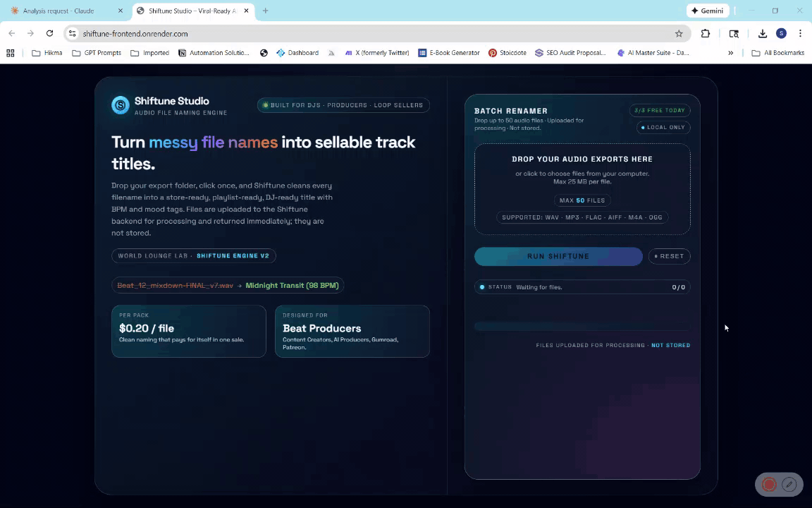Screen dimensions: 812x508
Task: Click the bookmark star in the address bar
Action: coord(679,33)
